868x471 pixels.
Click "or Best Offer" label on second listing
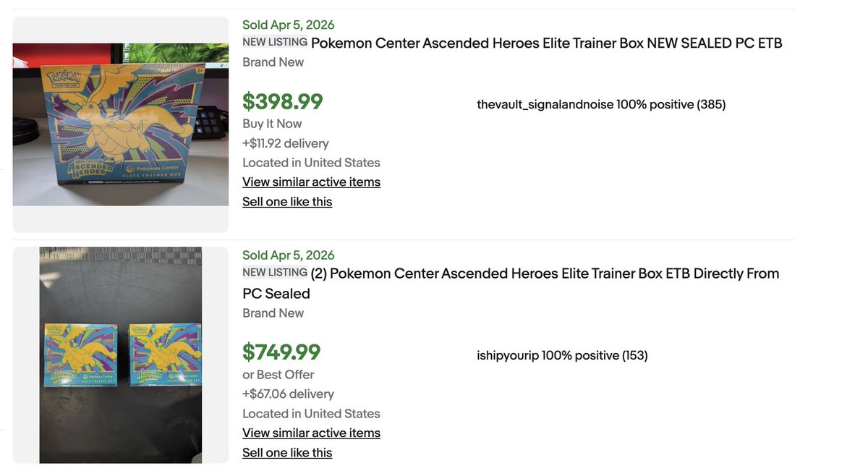coord(278,375)
